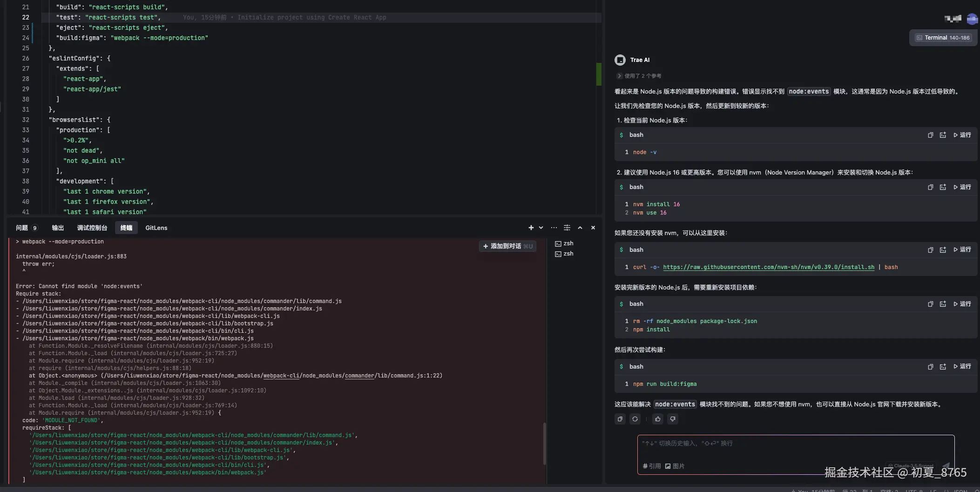The height and width of the screenshot is (492, 980).
Task: Switch to the 输出 panel tab
Action: tap(58, 228)
